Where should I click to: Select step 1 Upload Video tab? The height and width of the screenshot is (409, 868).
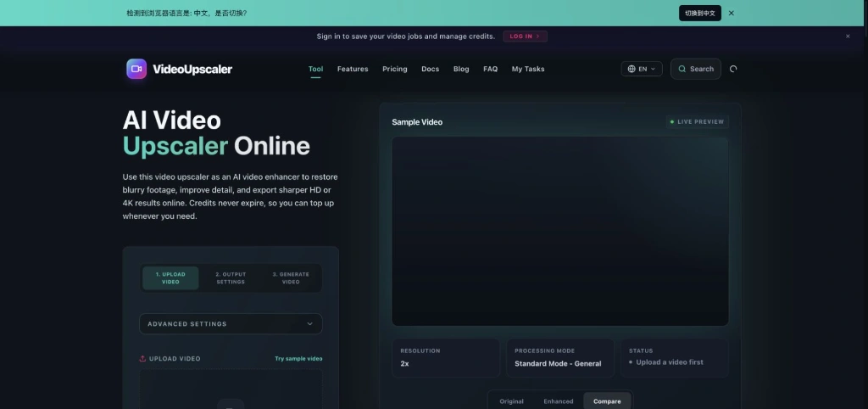tap(170, 278)
